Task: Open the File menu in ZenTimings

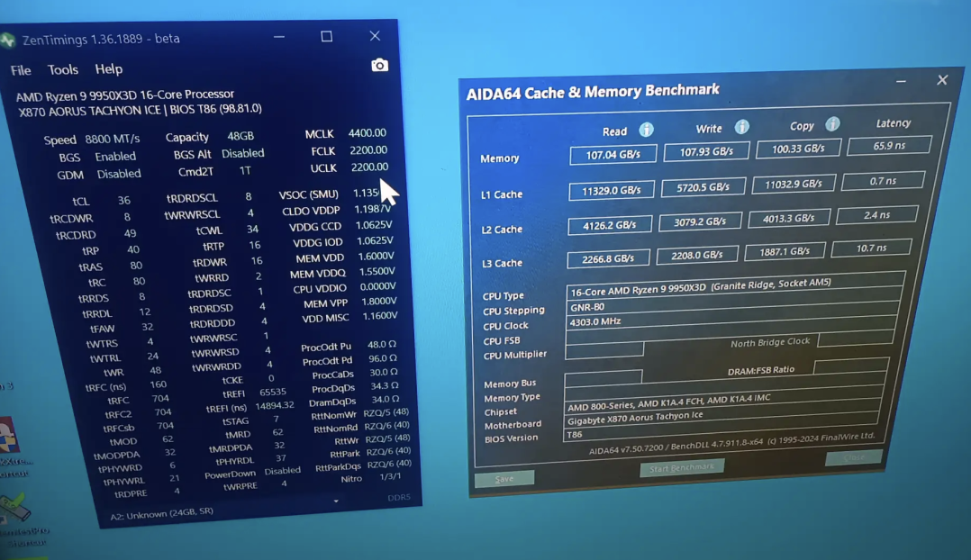Action: [21, 70]
